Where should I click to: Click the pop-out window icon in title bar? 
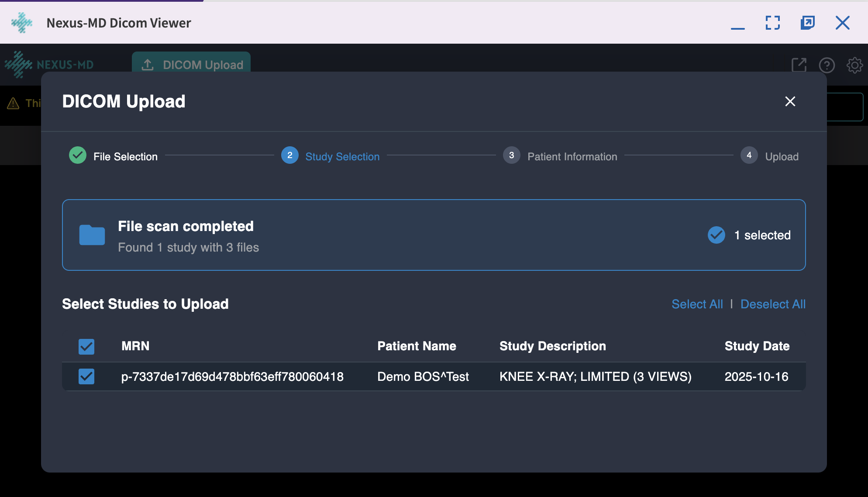click(807, 23)
